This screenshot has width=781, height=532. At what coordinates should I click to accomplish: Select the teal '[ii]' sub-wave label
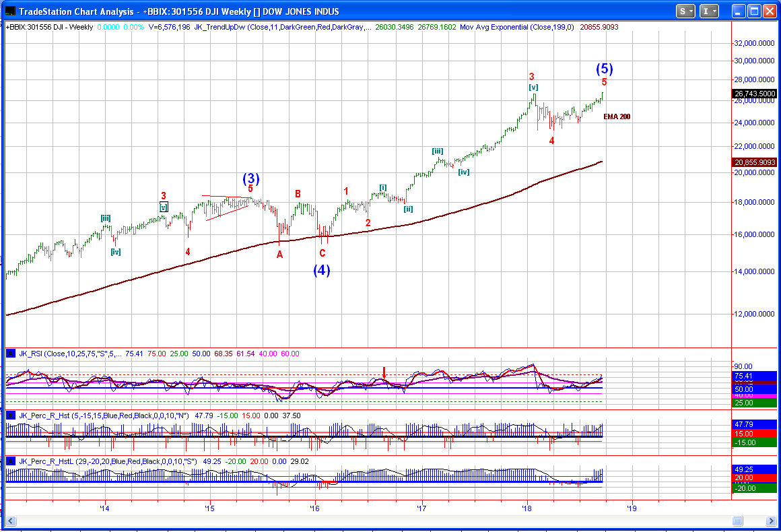[408, 209]
